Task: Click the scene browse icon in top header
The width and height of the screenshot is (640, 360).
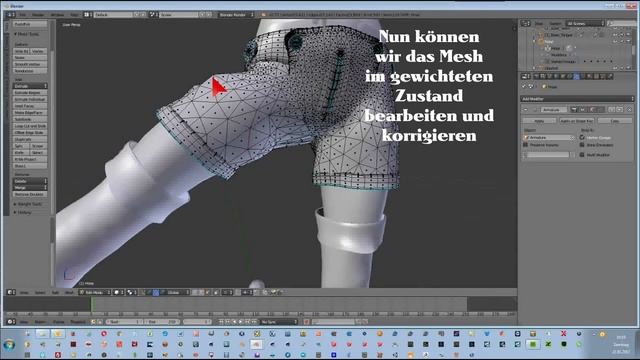Action: 153,15
